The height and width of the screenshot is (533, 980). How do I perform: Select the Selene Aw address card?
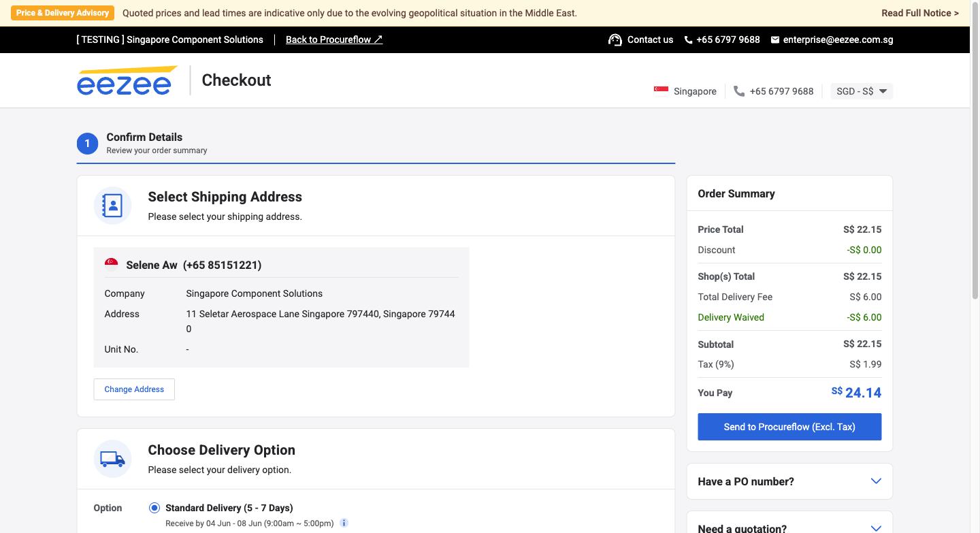pyautogui.click(x=281, y=307)
